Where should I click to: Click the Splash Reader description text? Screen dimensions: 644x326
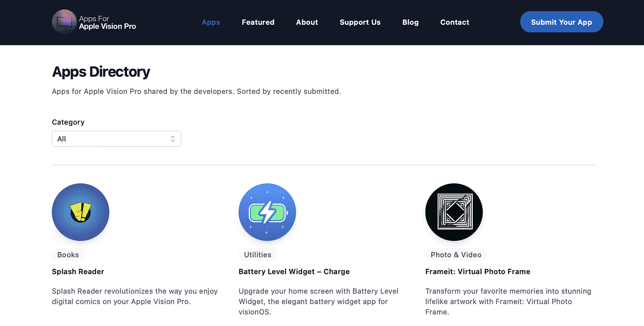(135, 296)
